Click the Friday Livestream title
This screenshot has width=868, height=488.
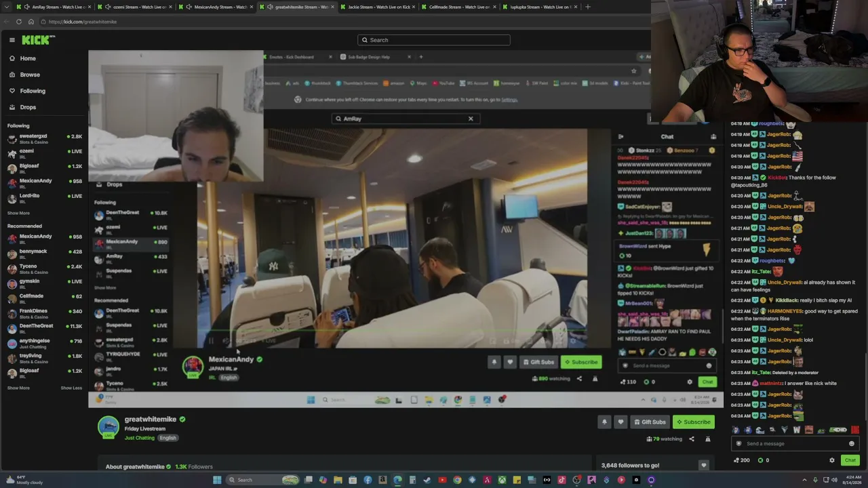point(145,429)
